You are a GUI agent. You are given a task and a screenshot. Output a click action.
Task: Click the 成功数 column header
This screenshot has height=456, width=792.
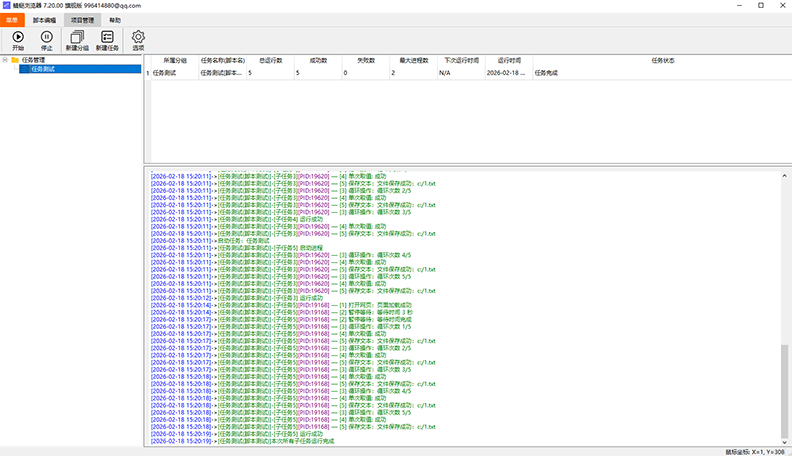pos(318,60)
